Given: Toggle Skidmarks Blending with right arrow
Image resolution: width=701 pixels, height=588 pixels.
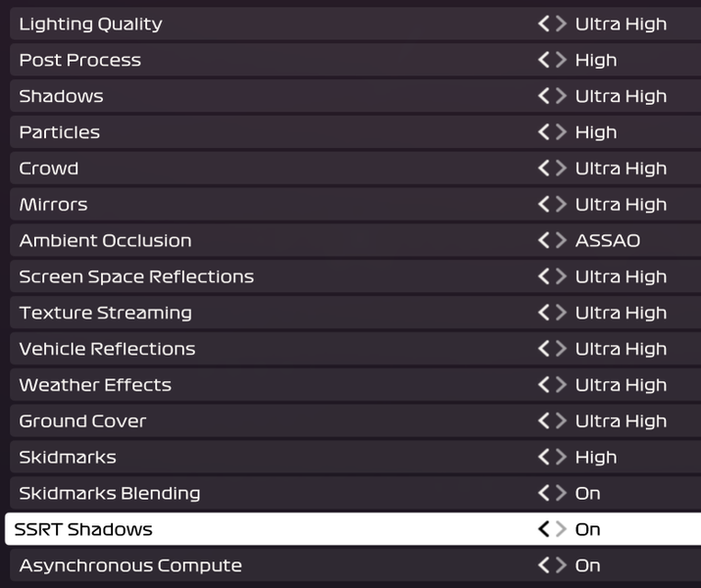Looking at the screenshot, I should click(x=561, y=493).
